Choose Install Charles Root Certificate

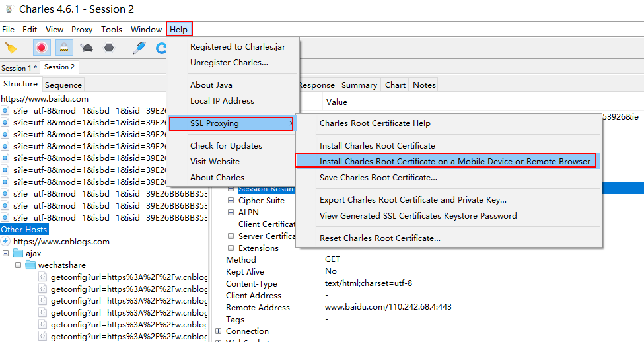click(x=448, y=146)
